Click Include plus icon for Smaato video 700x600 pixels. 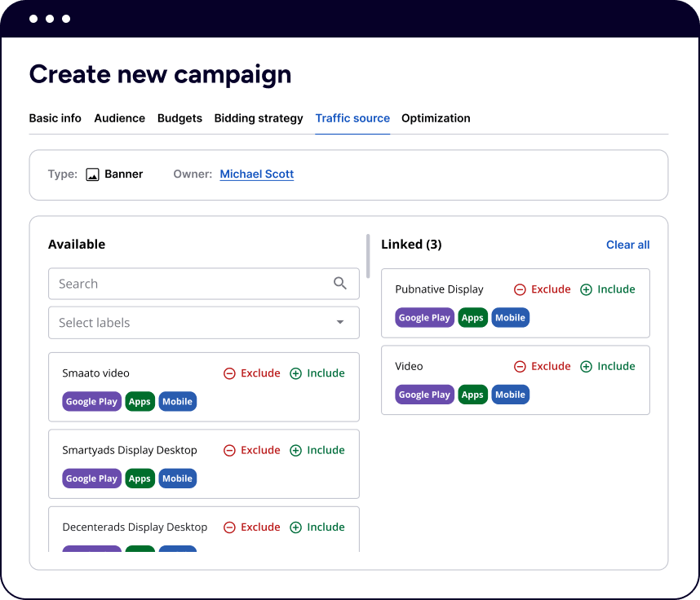click(296, 373)
